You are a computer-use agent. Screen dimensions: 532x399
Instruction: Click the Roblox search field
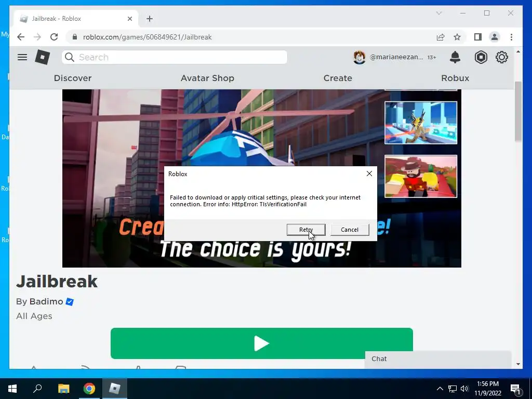[x=175, y=57]
